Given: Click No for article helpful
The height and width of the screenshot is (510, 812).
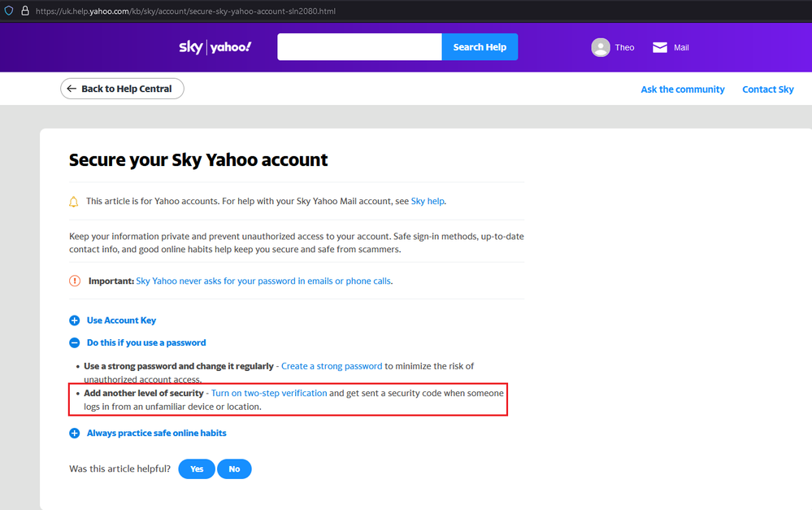Looking at the screenshot, I should click(x=234, y=469).
